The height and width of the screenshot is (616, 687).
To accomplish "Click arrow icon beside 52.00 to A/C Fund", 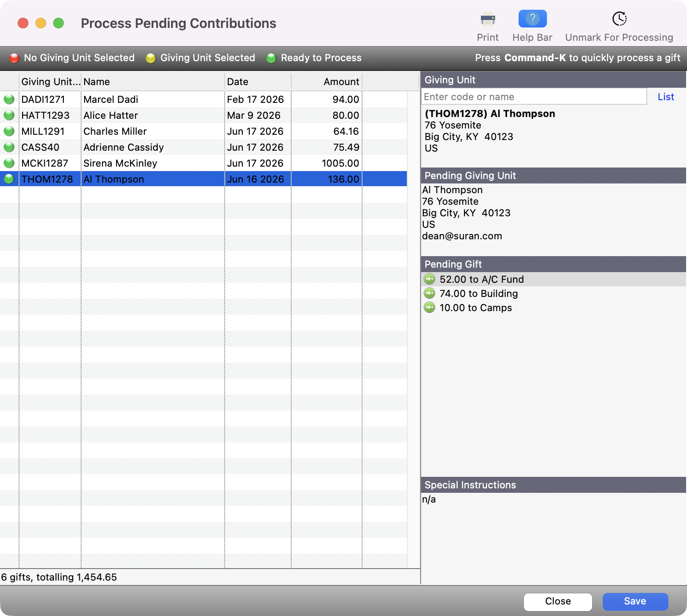I will (x=429, y=279).
